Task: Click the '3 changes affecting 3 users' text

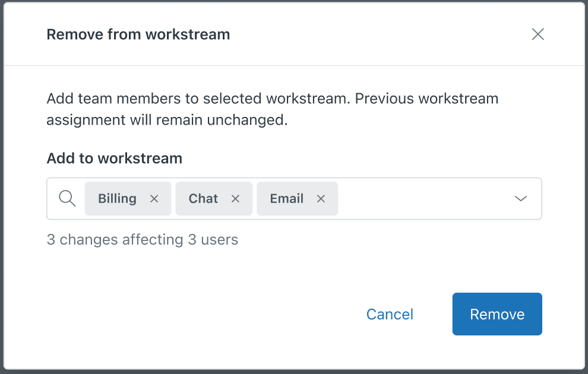Action: pyautogui.click(x=142, y=240)
